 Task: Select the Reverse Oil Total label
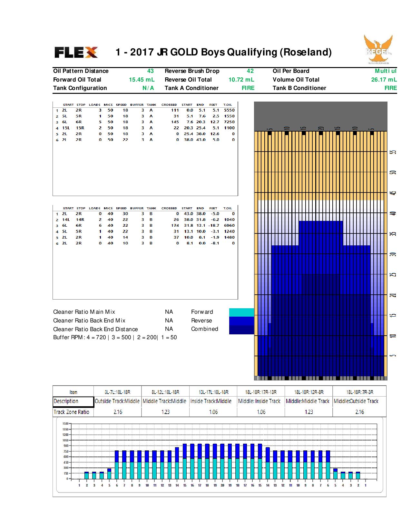(x=188, y=80)
